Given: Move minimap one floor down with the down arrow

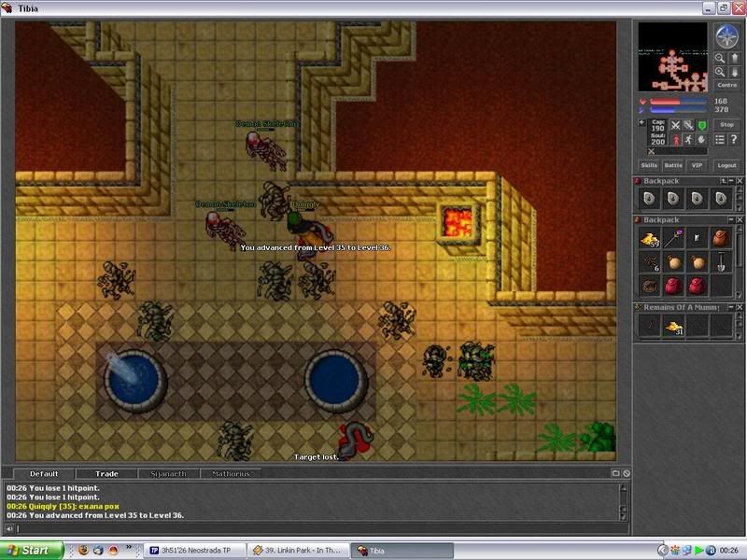Looking at the screenshot, I should pos(734,72).
